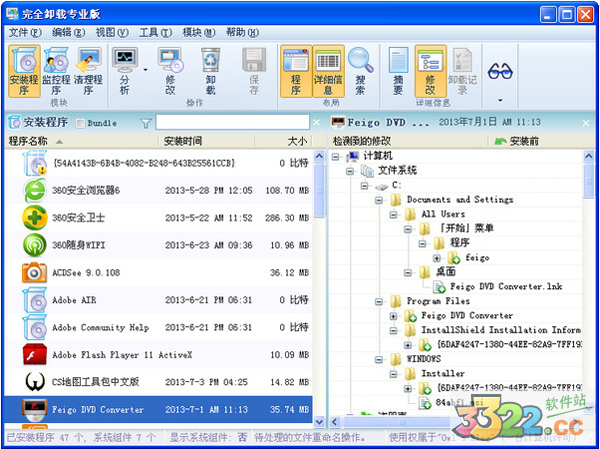Click tree horizontal scrollbar left arrow

pyautogui.click(x=335, y=422)
